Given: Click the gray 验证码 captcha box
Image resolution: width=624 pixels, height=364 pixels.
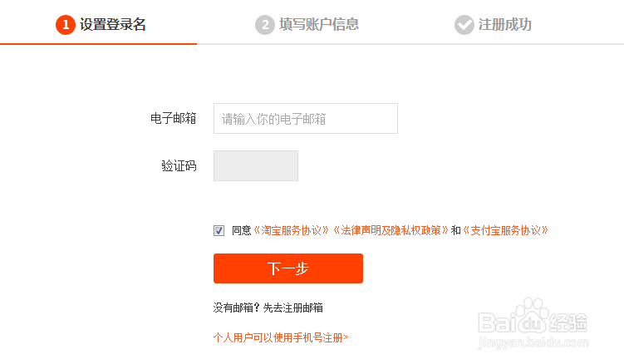Looking at the screenshot, I should point(255,165).
